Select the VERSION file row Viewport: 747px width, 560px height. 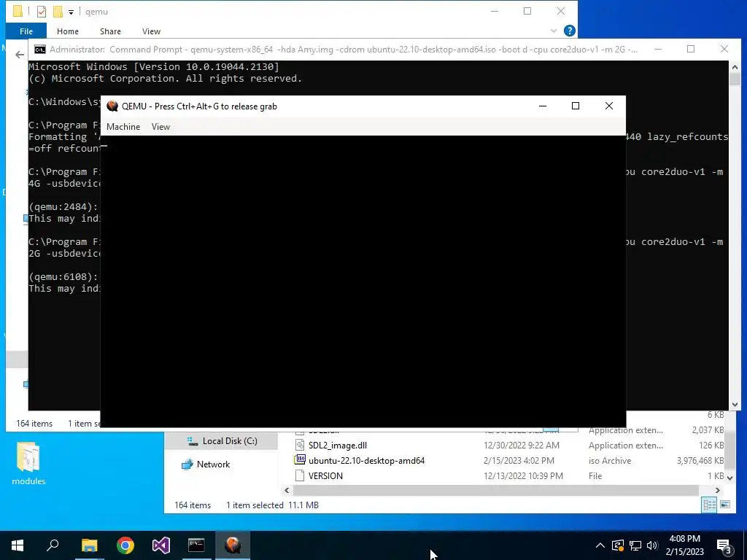click(325, 475)
